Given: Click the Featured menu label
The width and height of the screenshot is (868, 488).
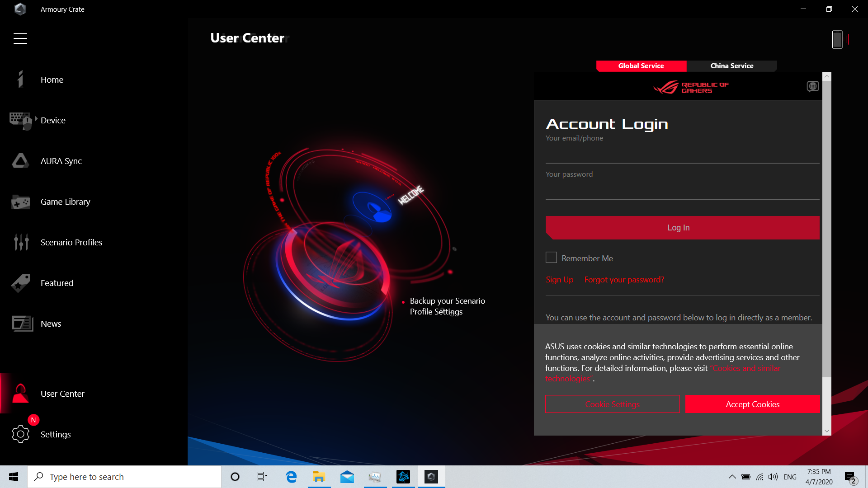Looking at the screenshot, I should 57,283.
